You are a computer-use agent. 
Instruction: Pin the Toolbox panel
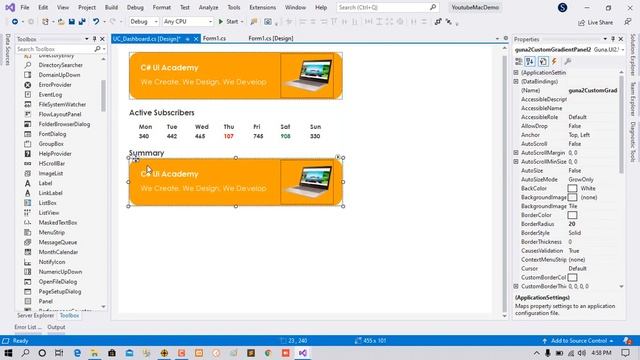[x=94, y=39]
